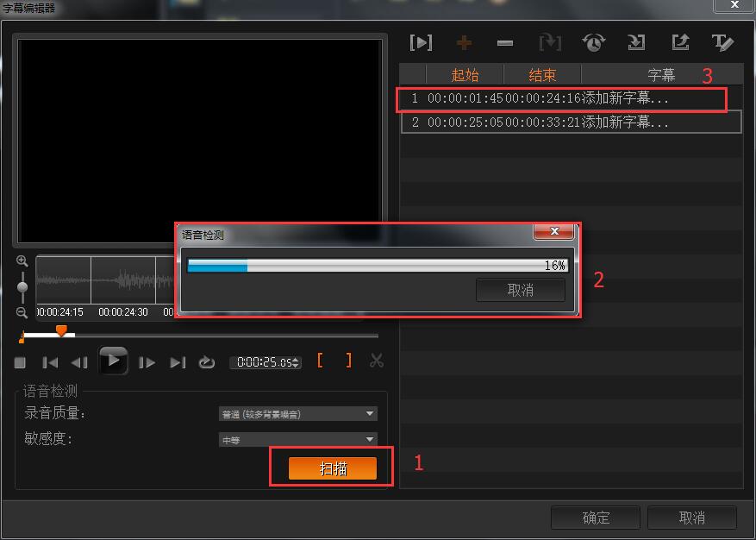Click the timecode field 0:00:25.05

pos(266,362)
